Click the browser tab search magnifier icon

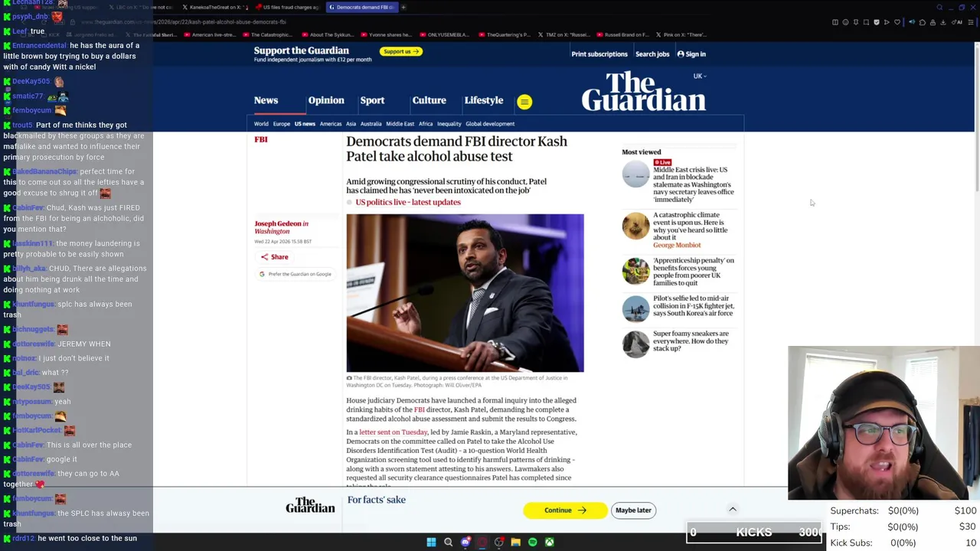pos(939,8)
